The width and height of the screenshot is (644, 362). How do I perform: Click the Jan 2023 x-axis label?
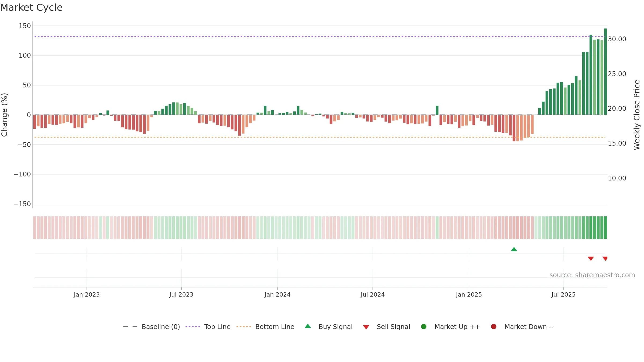coord(87,295)
